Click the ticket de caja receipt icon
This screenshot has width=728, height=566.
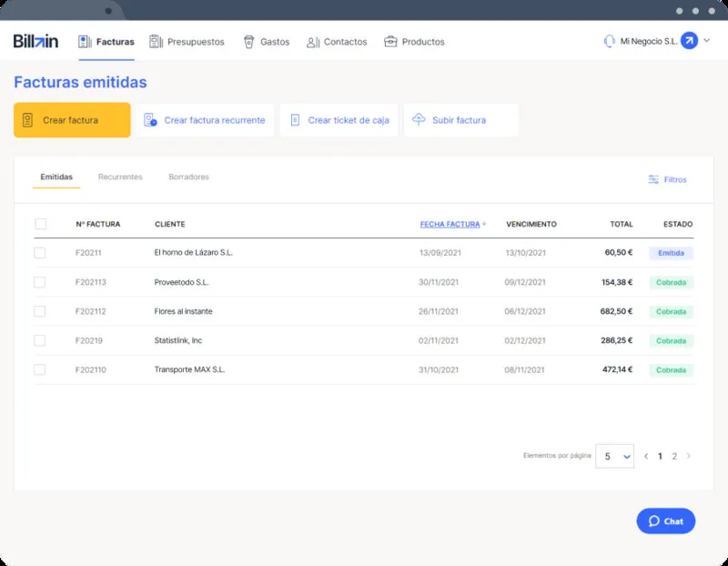[x=295, y=120]
